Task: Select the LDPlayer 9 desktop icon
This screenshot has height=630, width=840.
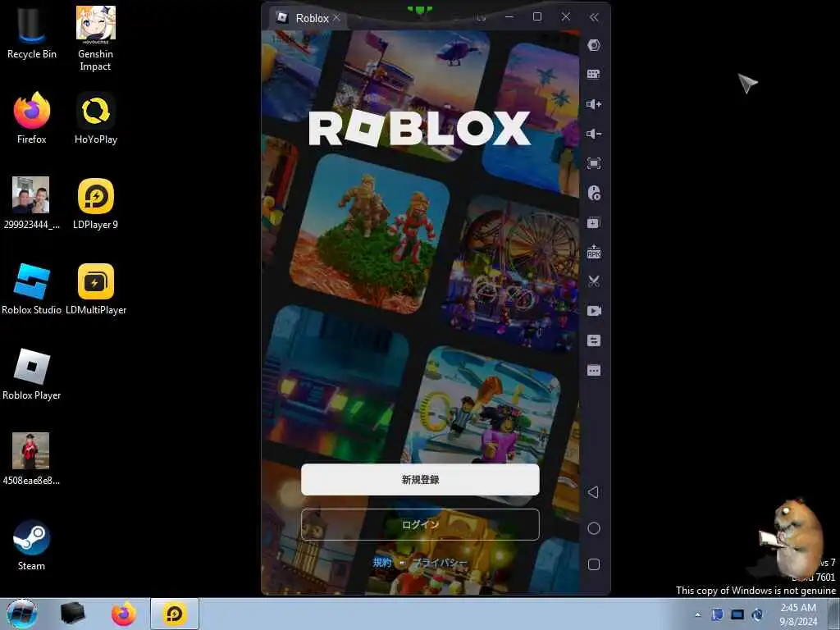Action: tap(95, 203)
